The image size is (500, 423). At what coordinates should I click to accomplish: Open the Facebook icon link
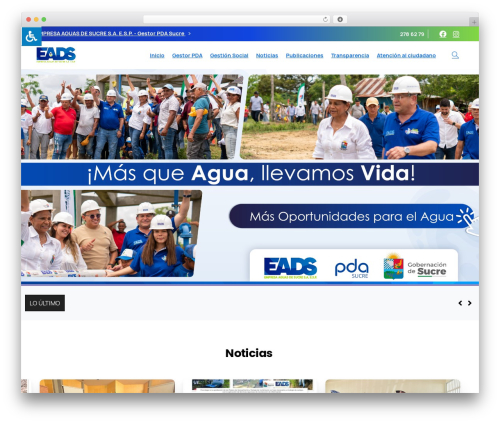point(443,34)
